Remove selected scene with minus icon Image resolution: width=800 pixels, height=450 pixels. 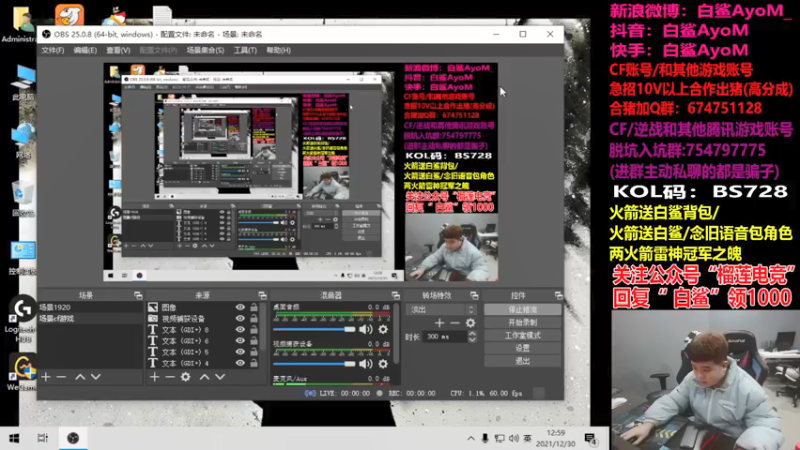[61, 377]
